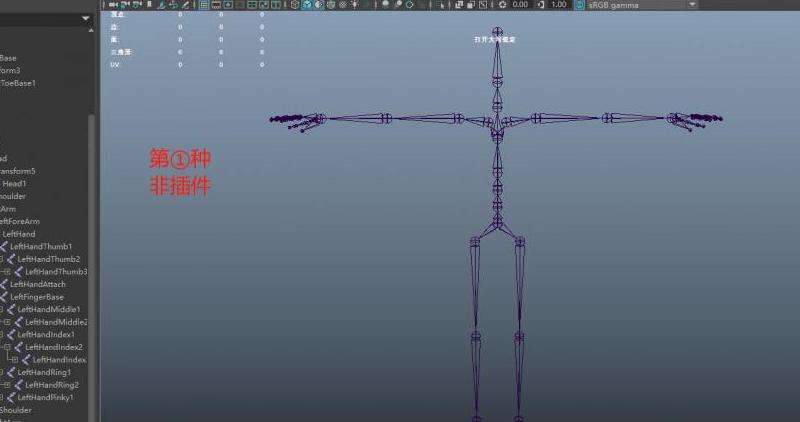Toggle the cyan smooth shade viewport icon
The height and width of the screenshot is (422, 800).
pyautogui.click(x=307, y=5)
